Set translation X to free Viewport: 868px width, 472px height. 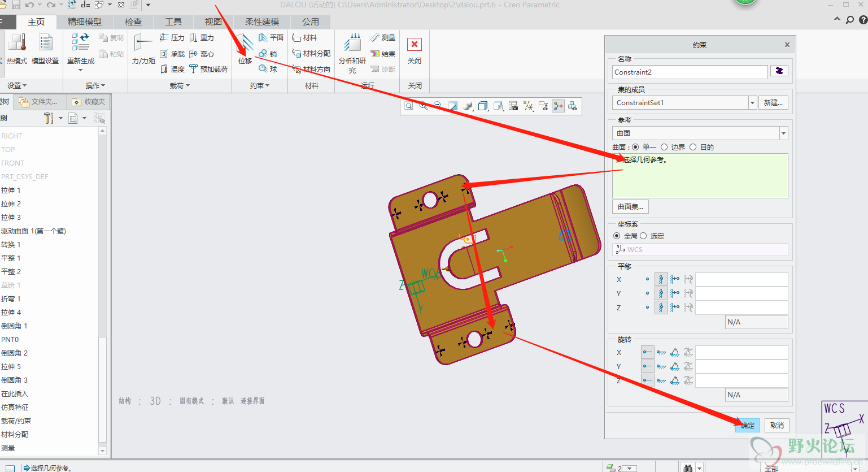(x=647, y=279)
